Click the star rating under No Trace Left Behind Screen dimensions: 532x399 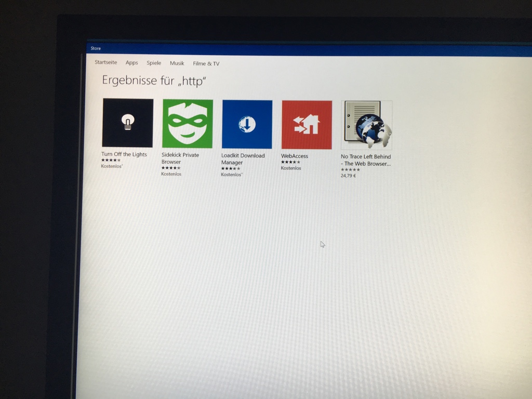tap(350, 170)
